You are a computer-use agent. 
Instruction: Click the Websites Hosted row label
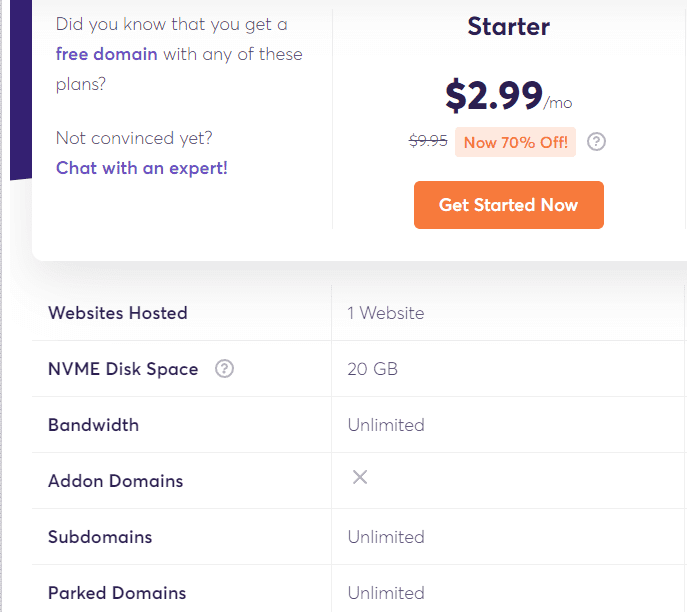(118, 313)
